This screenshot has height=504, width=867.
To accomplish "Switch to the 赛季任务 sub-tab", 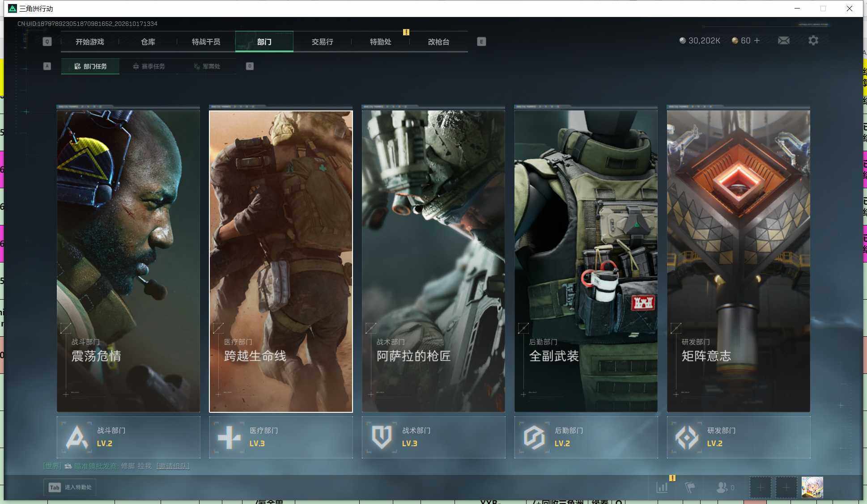I will (149, 66).
